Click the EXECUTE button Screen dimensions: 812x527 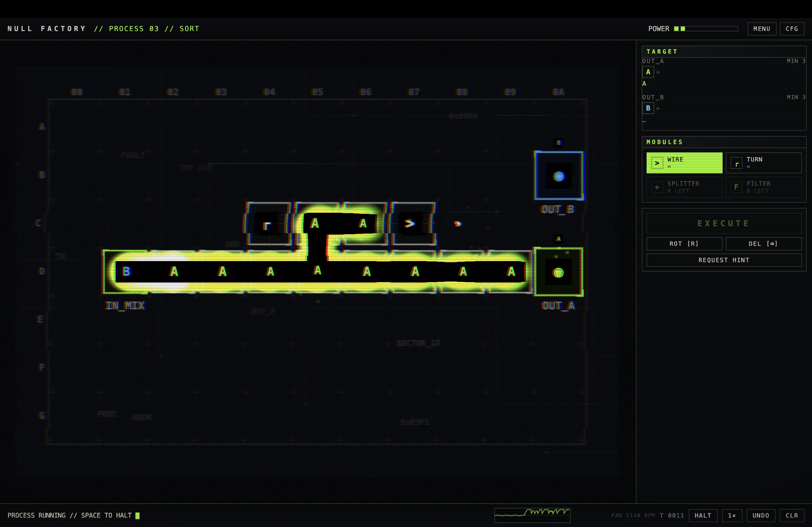tap(724, 223)
